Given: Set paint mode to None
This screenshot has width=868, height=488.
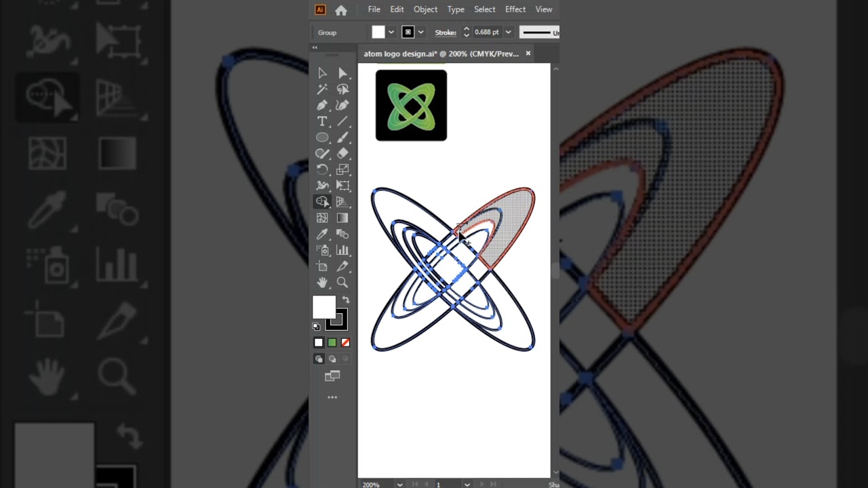Looking at the screenshot, I should [x=345, y=342].
